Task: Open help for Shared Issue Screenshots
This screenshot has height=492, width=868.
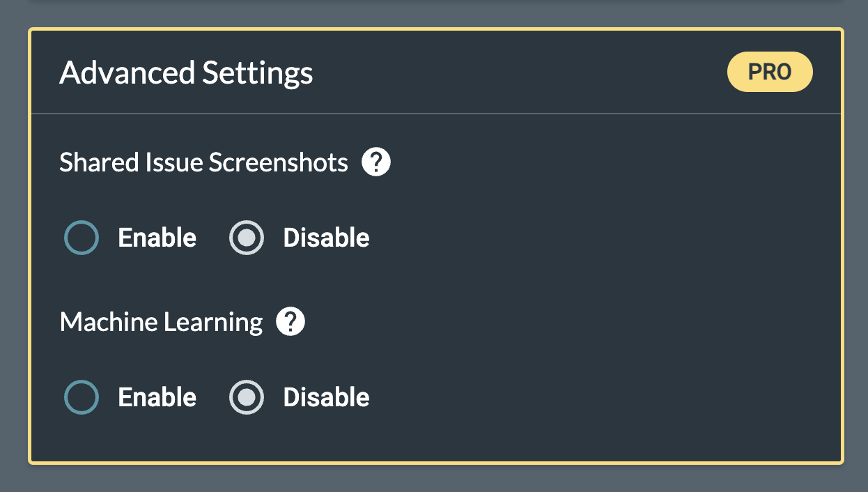Action: click(x=376, y=163)
